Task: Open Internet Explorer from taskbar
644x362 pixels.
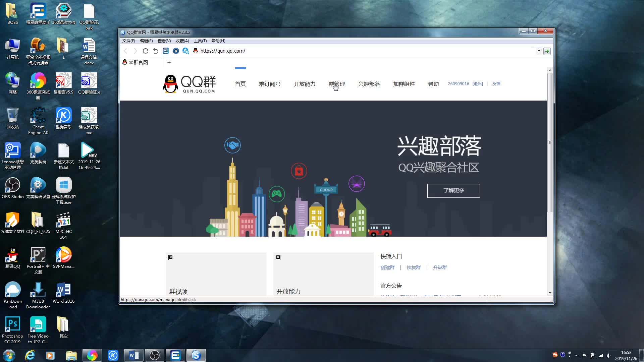Action: [x=30, y=355]
